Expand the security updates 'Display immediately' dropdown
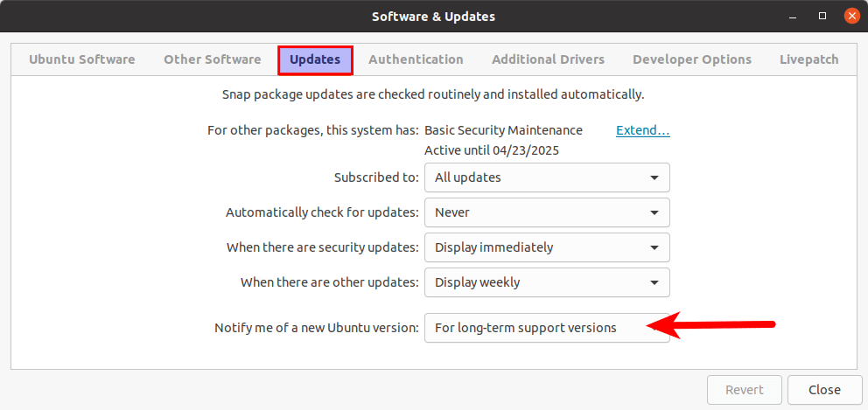Image resolution: width=868 pixels, height=410 pixels. [547, 247]
